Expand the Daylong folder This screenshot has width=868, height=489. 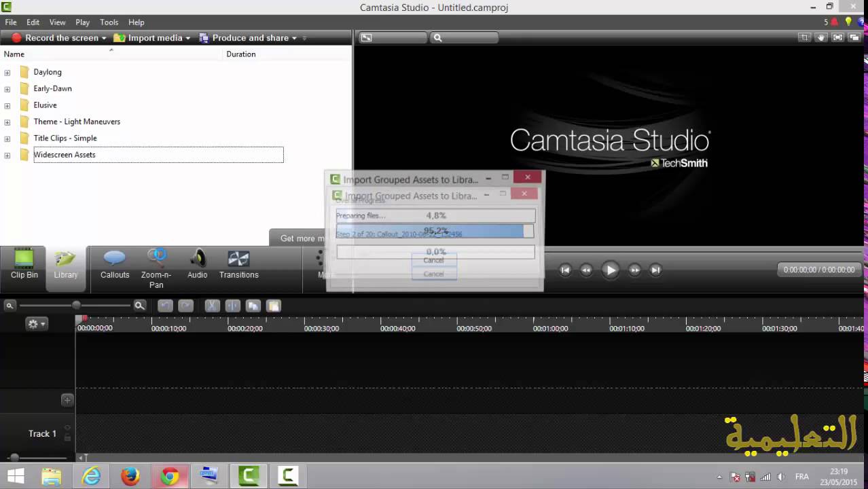(7, 72)
